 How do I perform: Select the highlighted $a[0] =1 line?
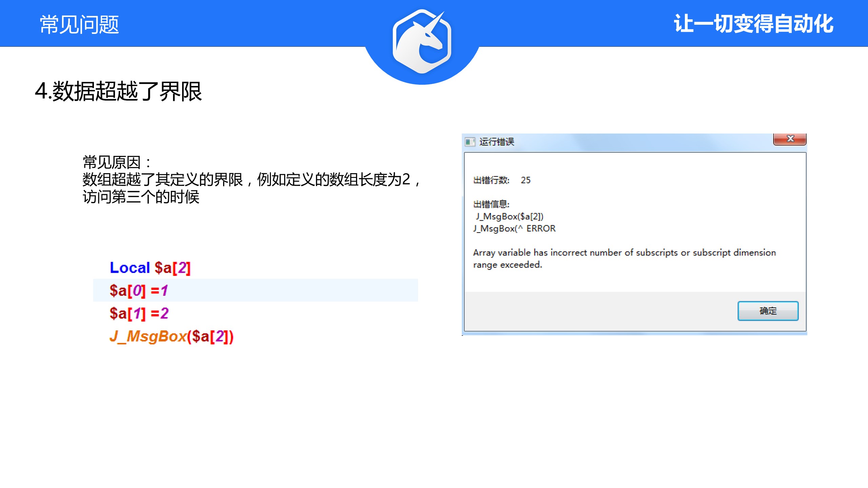[x=138, y=290]
